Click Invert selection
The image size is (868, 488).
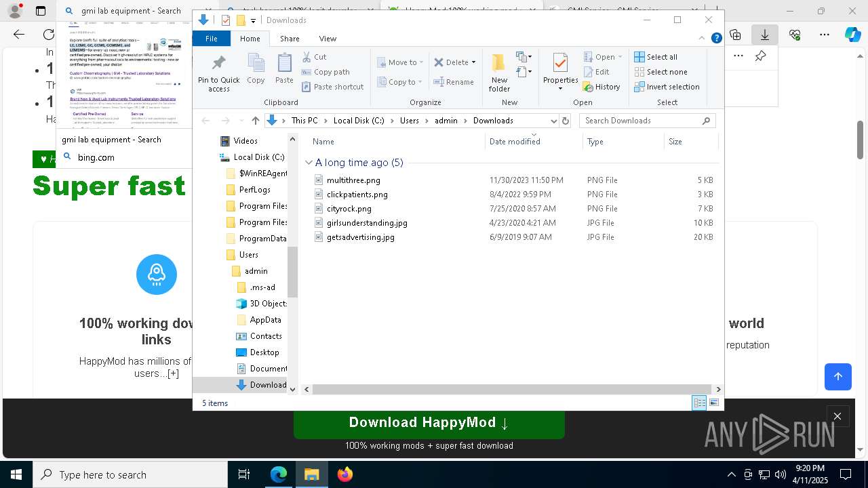pos(667,87)
